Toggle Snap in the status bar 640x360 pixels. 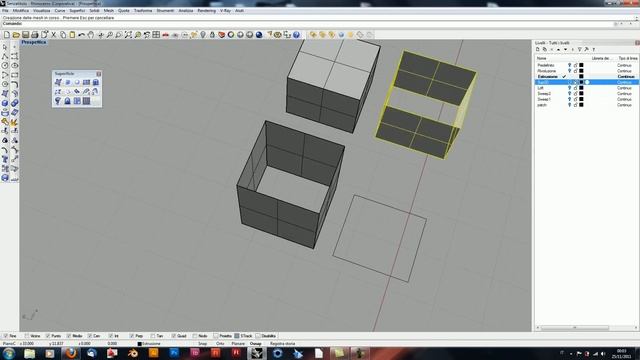tap(202, 344)
